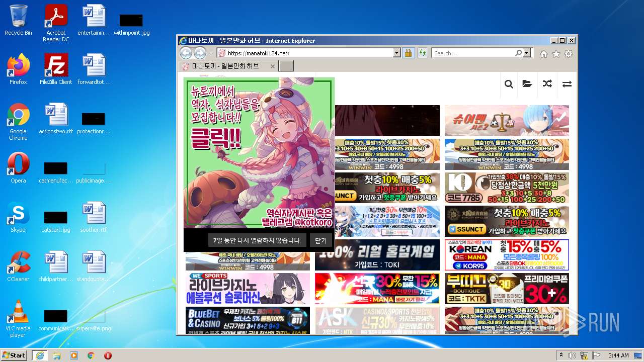
Task: Open Opera from the taskbar
Action: [108, 355]
